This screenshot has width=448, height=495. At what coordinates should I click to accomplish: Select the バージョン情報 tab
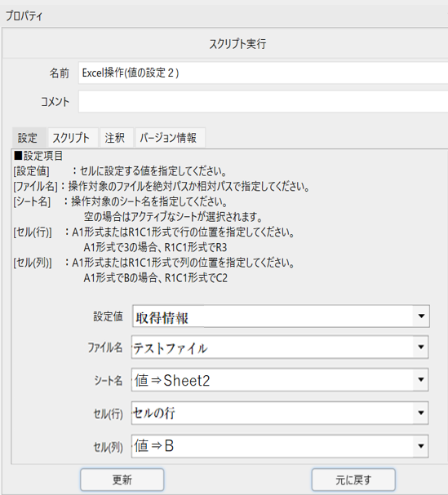[169, 138]
